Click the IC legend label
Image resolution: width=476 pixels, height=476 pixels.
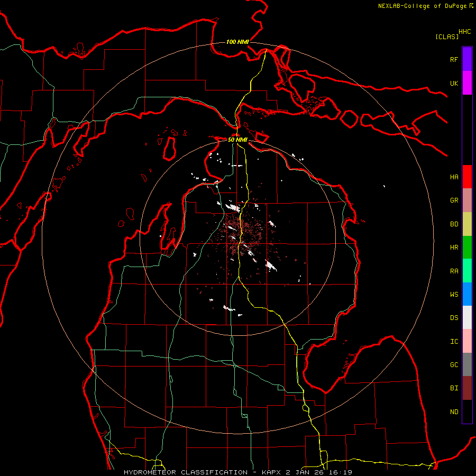coord(454,342)
